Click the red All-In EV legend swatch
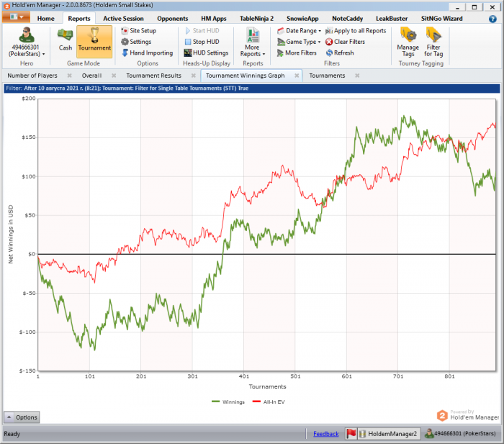Screen dimensions: 504x444 click(256, 402)
